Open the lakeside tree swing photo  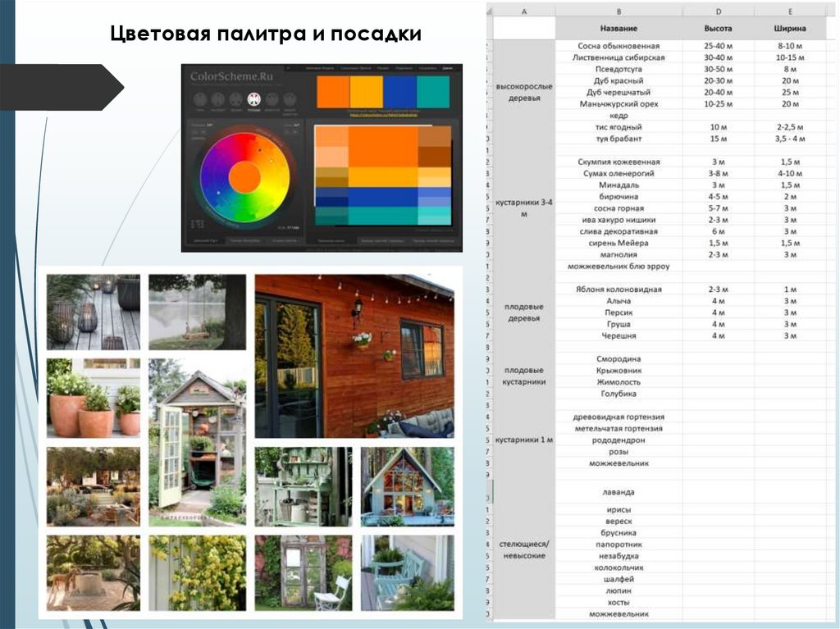(x=197, y=312)
